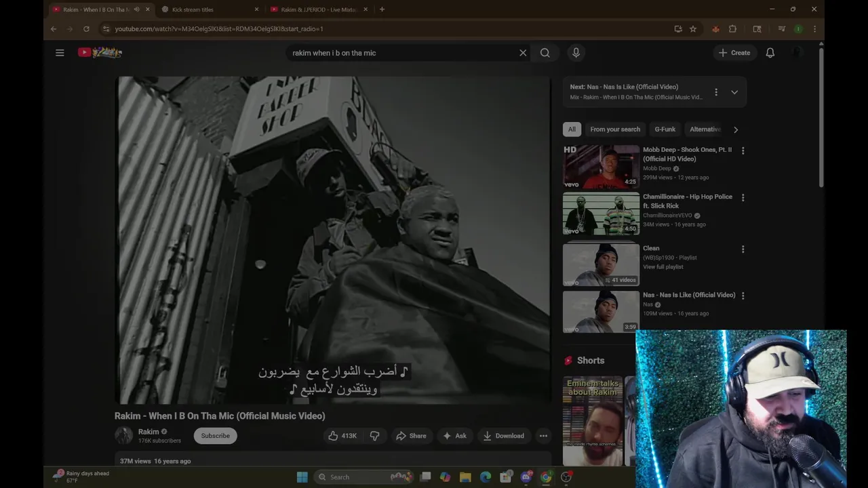This screenshot has width=868, height=488.
Task: Open the green Chrome profile icon
Action: [798, 29]
